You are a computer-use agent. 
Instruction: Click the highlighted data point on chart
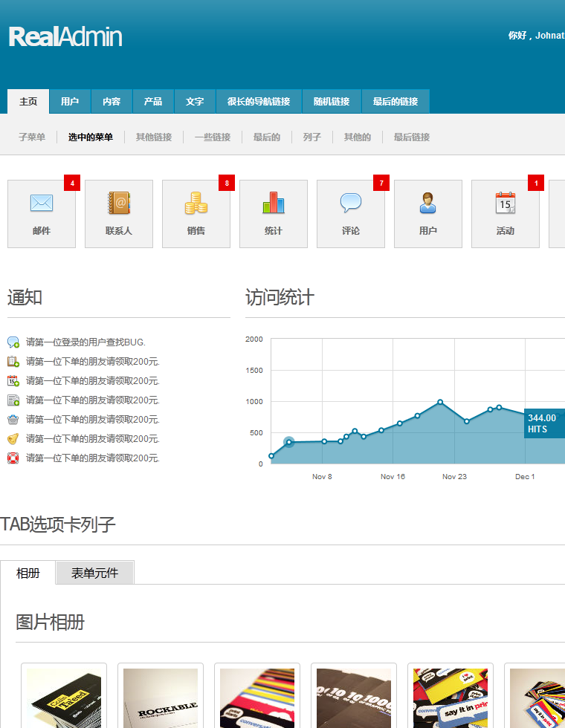[289, 442]
